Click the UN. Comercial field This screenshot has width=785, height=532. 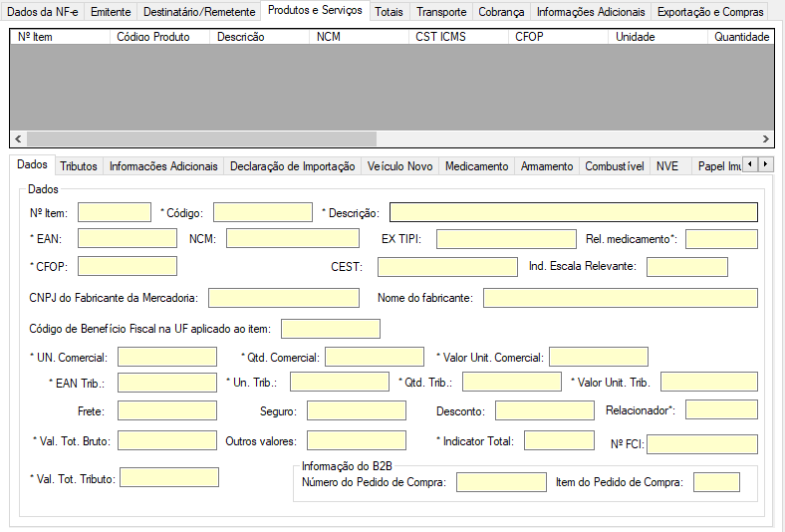[167, 357]
